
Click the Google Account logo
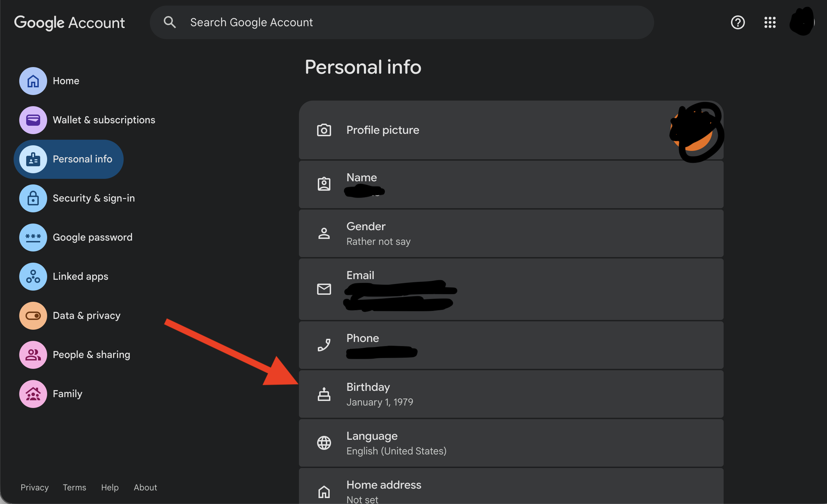tap(69, 23)
